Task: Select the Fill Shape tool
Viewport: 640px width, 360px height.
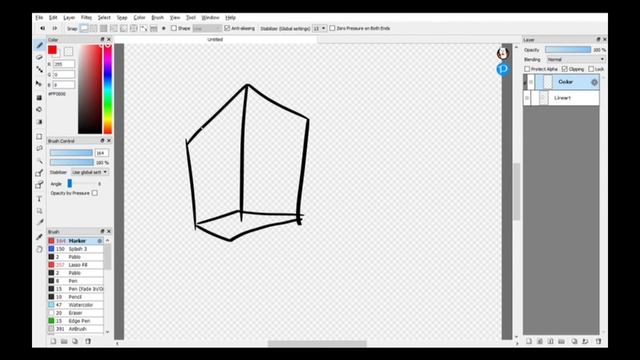Action: (40, 98)
